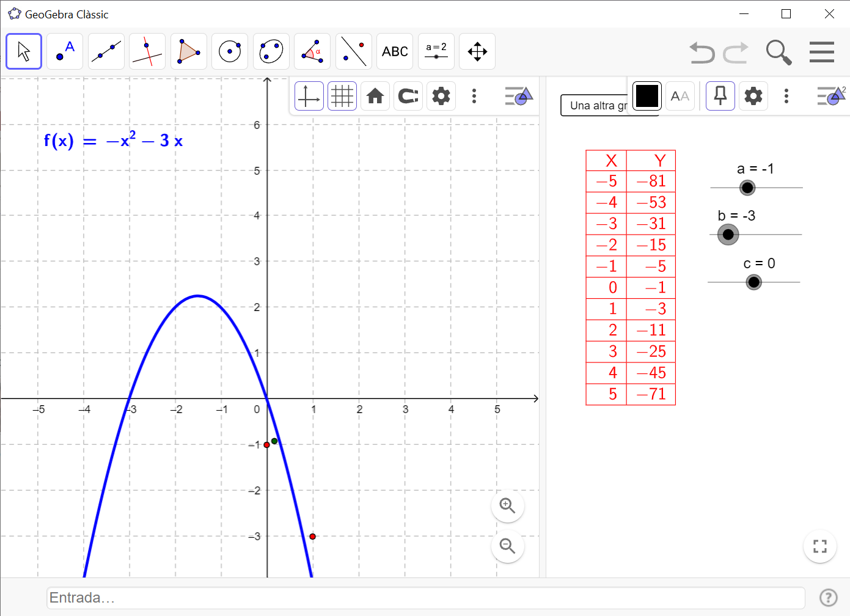Toggle style bar of left graphics view

click(519, 96)
